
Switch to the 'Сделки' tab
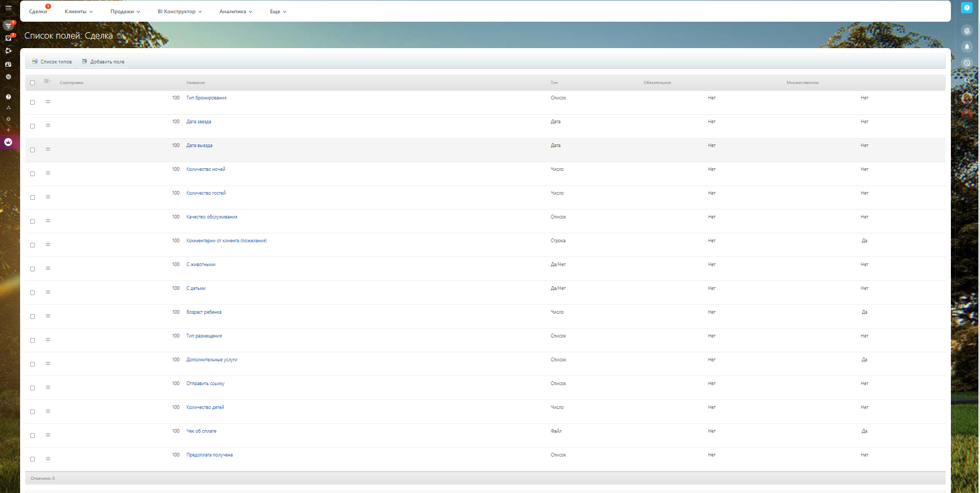point(38,12)
